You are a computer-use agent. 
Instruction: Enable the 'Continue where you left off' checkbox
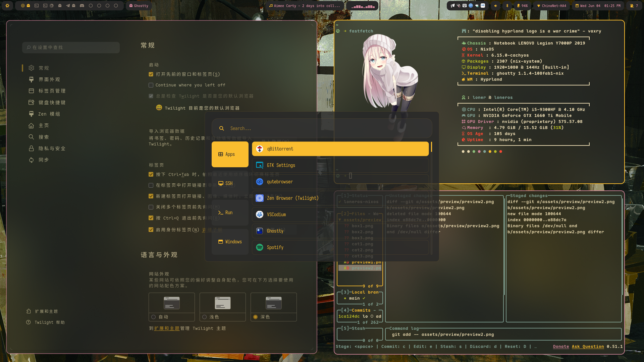151,85
